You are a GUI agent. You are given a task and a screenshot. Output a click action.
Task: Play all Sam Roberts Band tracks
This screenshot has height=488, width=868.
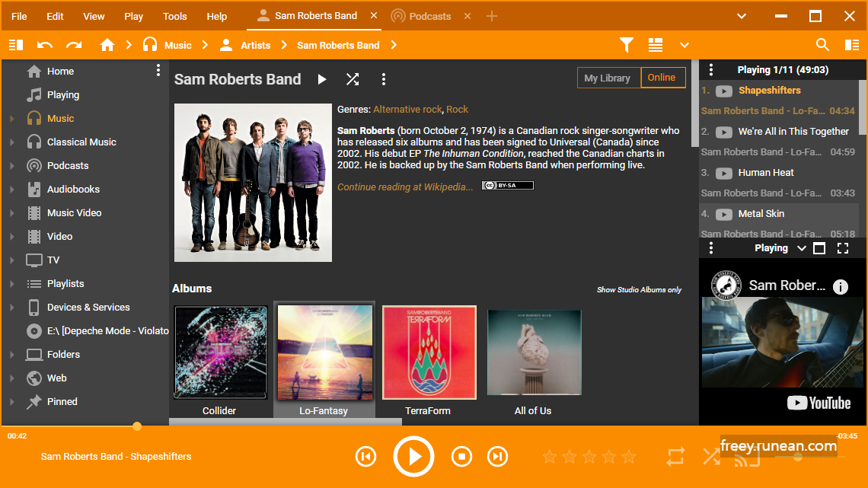pyautogui.click(x=321, y=79)
